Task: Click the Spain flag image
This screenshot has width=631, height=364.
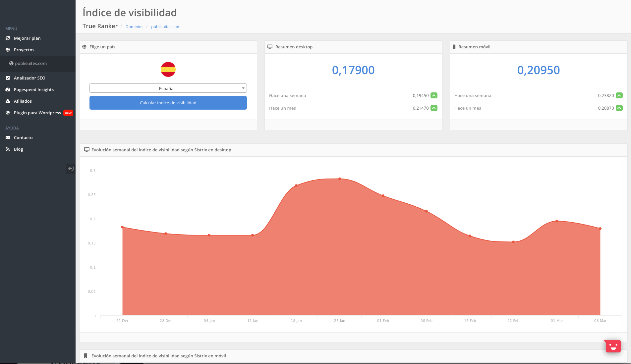Action: pos(168,70)
